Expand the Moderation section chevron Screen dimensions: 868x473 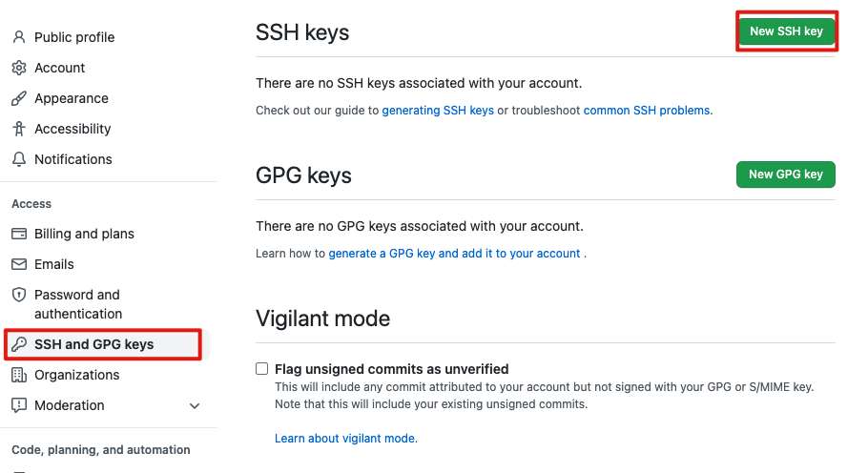195,405
